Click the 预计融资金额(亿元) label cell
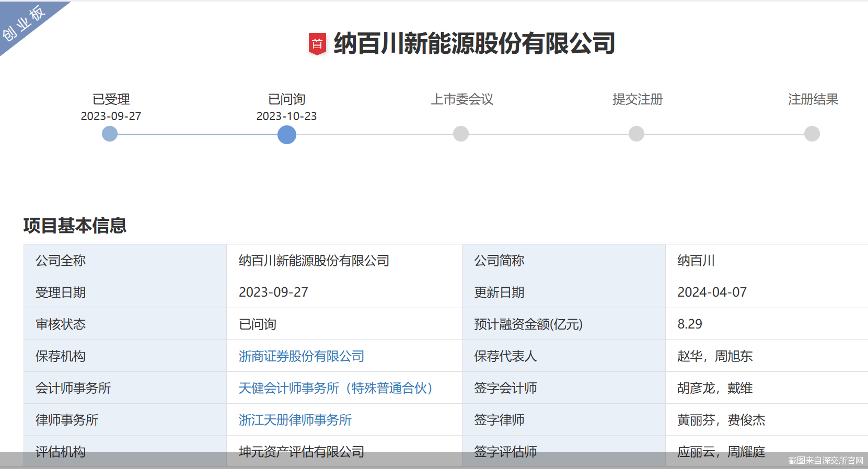Screen dimensions: 868x469 point(564,324)
